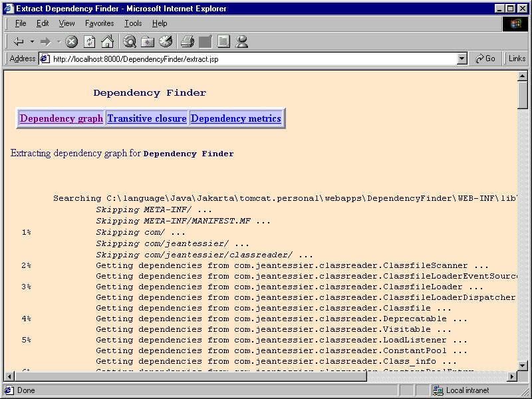
Task: Click the 'Searching C:\language\Java' line
Action: pyautogui.click(x=285, y=198)
